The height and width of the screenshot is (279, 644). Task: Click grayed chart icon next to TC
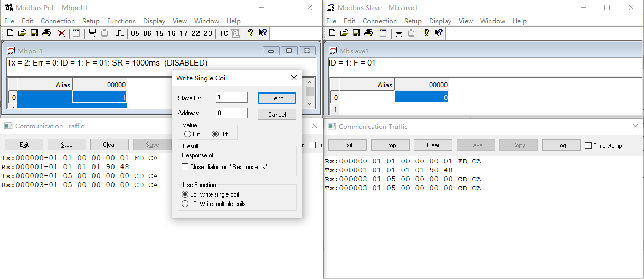click(235, 33)
